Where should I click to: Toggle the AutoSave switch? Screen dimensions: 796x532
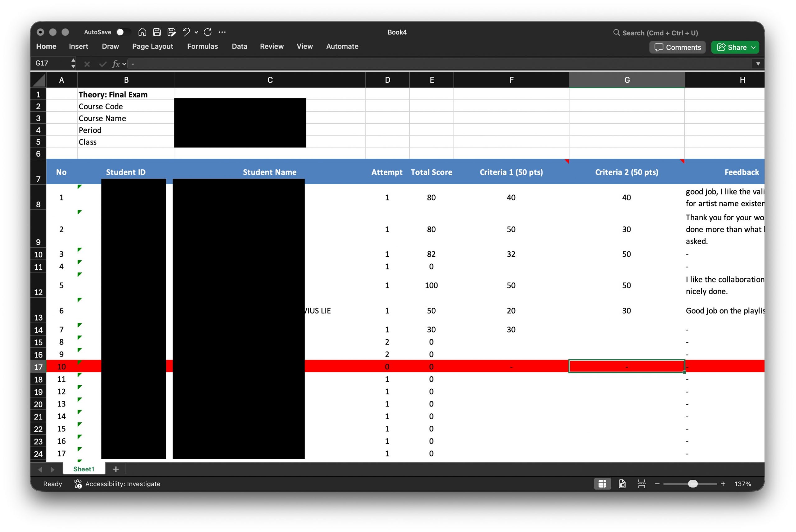123,32
